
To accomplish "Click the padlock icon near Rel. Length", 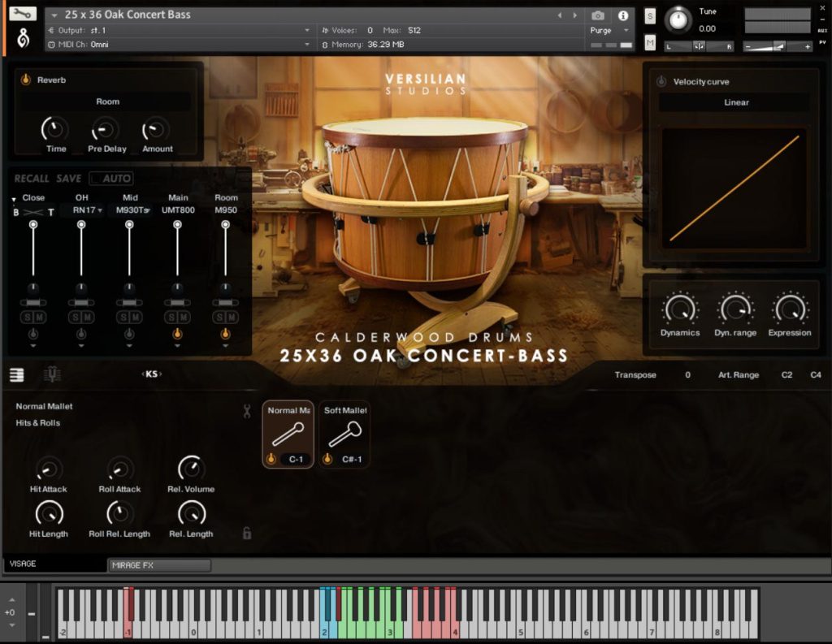I will [x=247, y=533].
